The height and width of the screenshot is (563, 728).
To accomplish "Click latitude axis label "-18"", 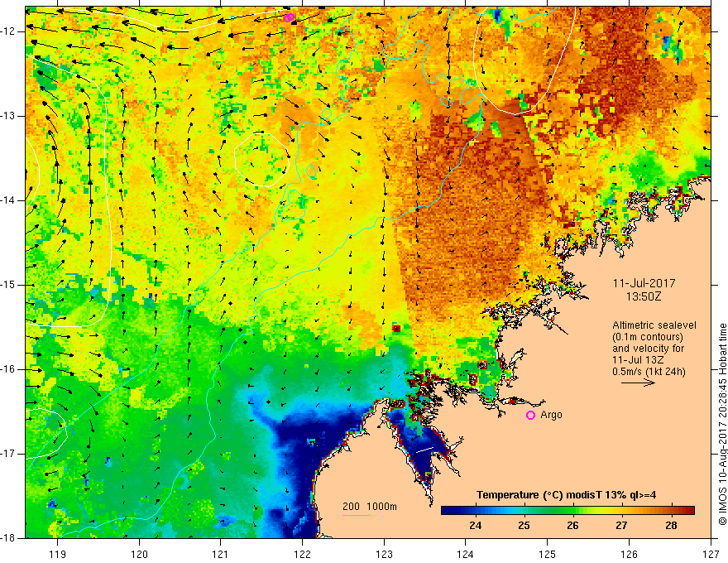I will coord(9,538).
